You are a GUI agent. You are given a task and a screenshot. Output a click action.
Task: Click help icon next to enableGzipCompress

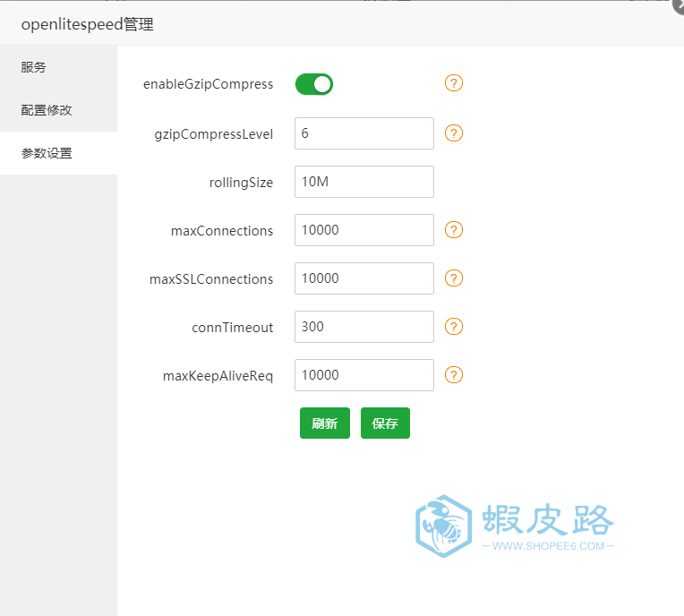(454, 83)
